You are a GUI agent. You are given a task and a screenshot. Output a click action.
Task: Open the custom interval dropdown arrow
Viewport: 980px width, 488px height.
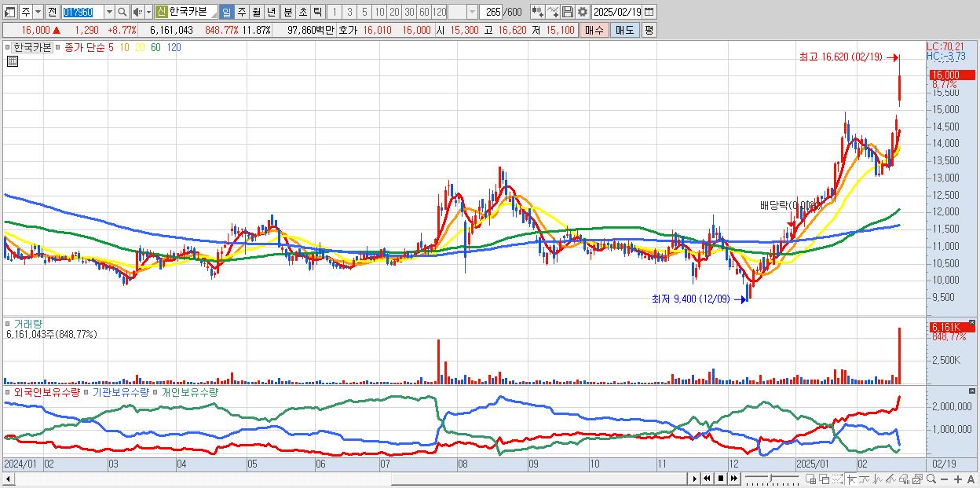(x=472, y=12)
